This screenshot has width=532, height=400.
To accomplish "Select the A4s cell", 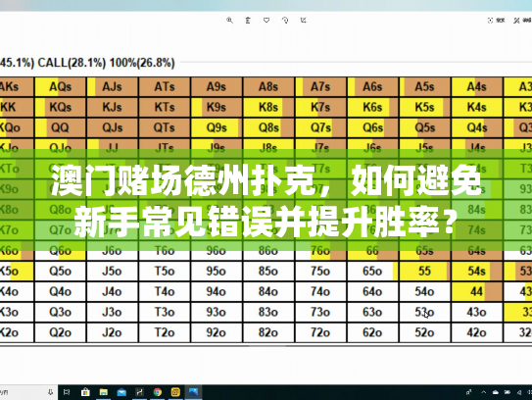I will (477, 87).
